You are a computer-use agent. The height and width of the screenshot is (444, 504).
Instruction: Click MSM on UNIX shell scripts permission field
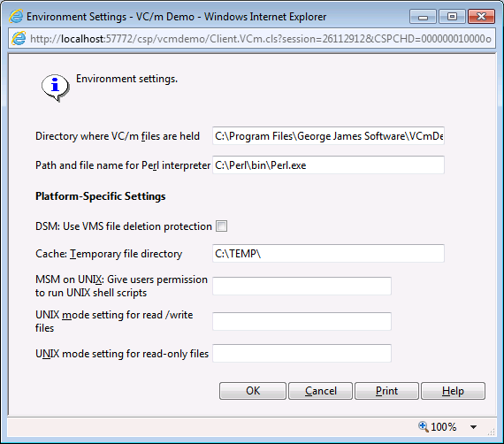coord(302,286)
